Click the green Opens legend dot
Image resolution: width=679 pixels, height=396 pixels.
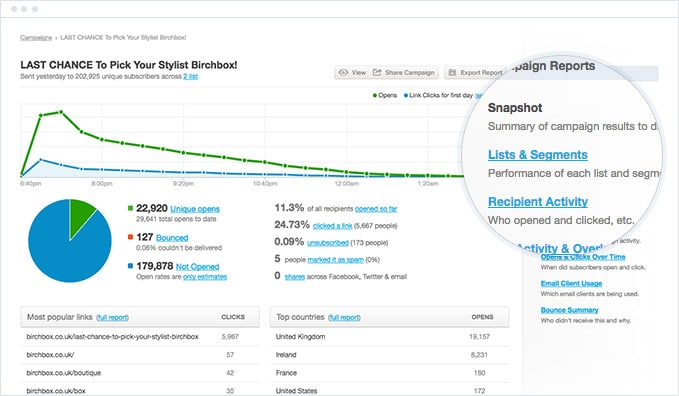pyautogui.click(x=375, y=95)
